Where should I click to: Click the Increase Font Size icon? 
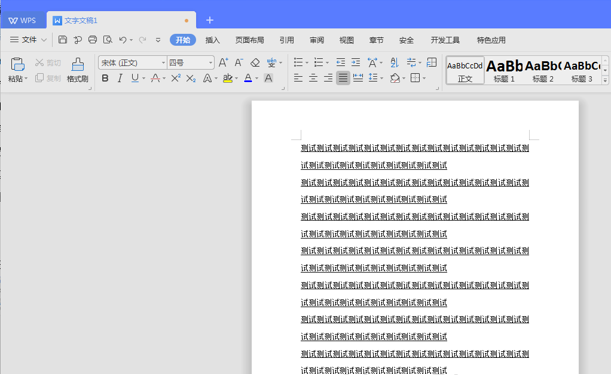(x=223, y=62)
